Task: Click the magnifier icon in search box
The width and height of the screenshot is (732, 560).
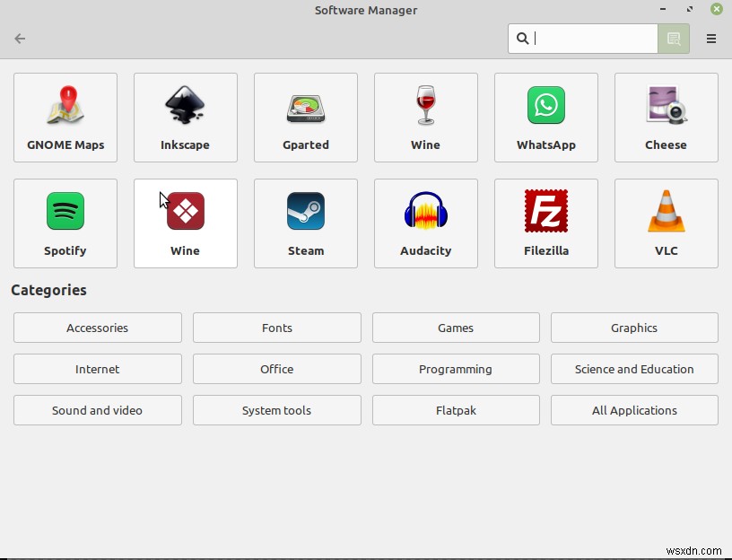Action: (x=522, y=39)
